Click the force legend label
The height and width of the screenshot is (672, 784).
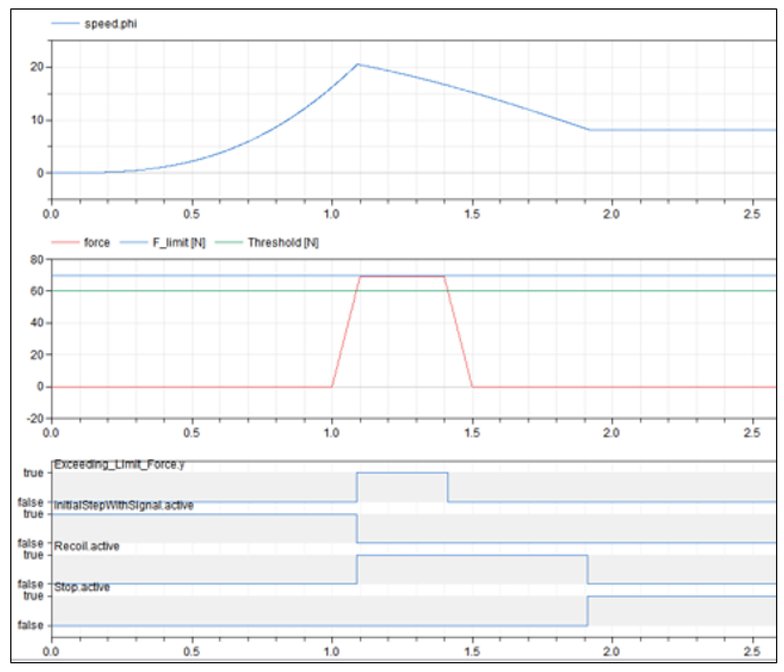coord(97,242)
